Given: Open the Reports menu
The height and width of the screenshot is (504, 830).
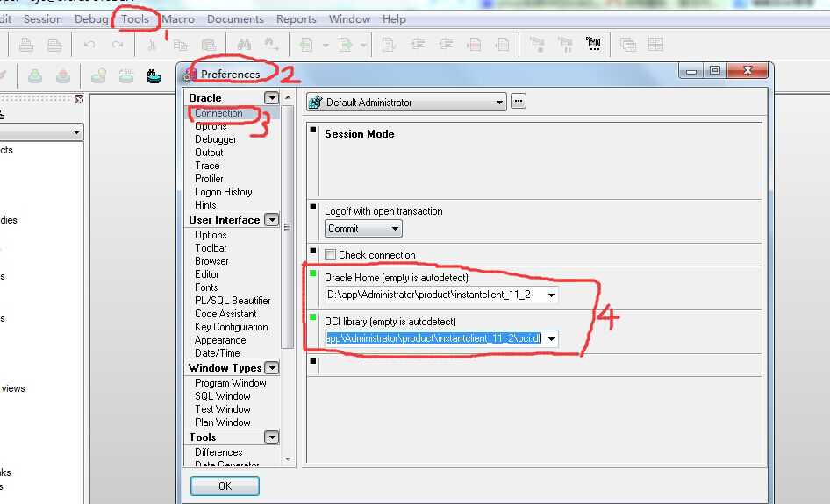Looking at the screenshot, I should [x=296, y=19].
